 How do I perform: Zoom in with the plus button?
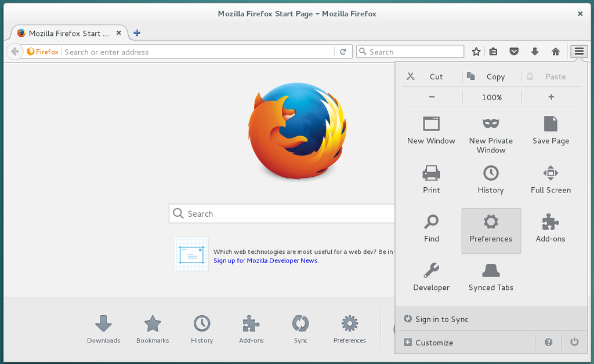pos(551,97)
